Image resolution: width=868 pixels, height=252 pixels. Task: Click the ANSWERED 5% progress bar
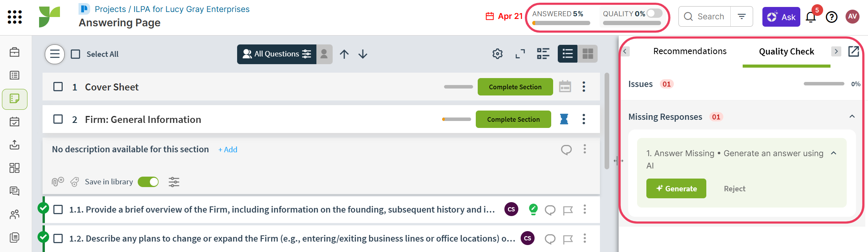(561, 23)
